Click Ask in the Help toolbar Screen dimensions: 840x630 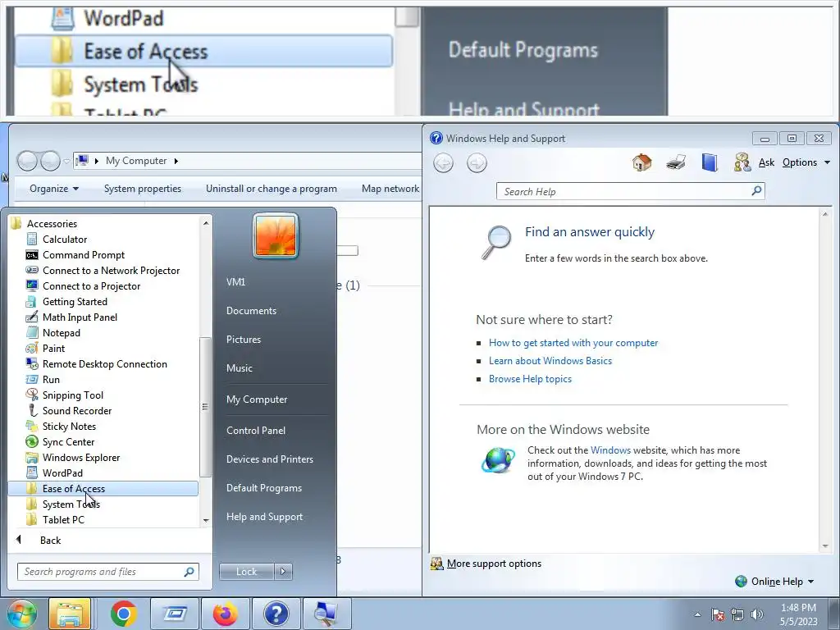pyautogui.click(x=766, y=162)
